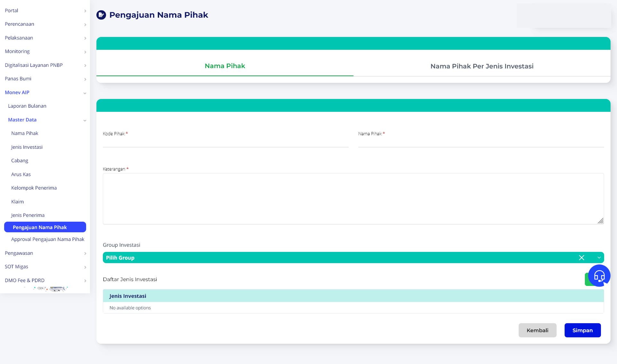Expand the Panas Bumi menu chevron
617x364 pixels.
[85, 79]
